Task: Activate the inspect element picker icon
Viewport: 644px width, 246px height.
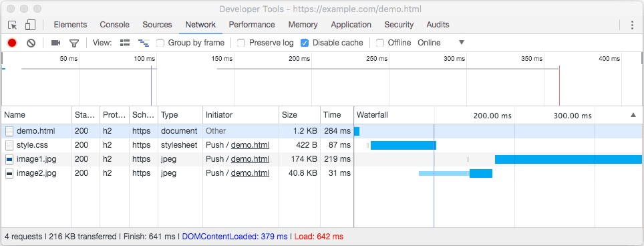Action: [x=12, y=25]
